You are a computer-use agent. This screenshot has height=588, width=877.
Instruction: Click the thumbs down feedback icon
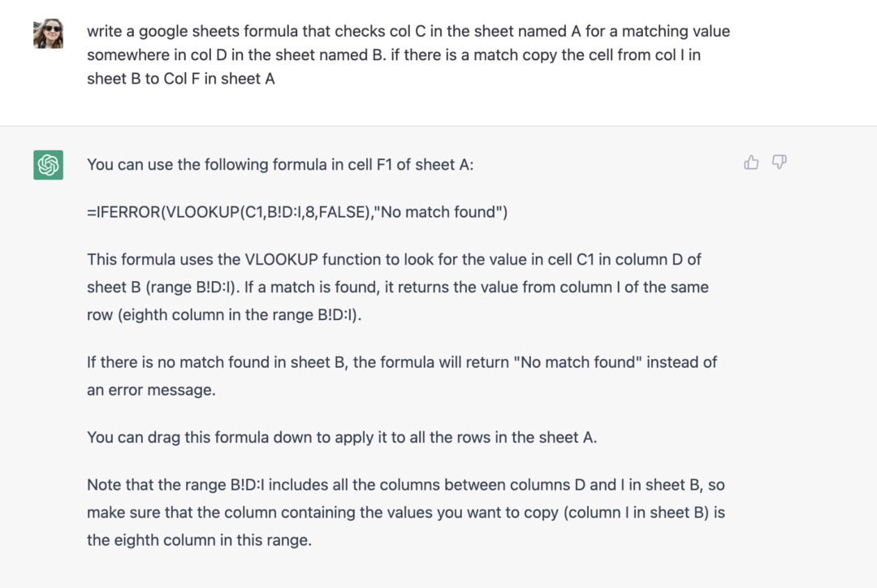click(x=779, y=163)
